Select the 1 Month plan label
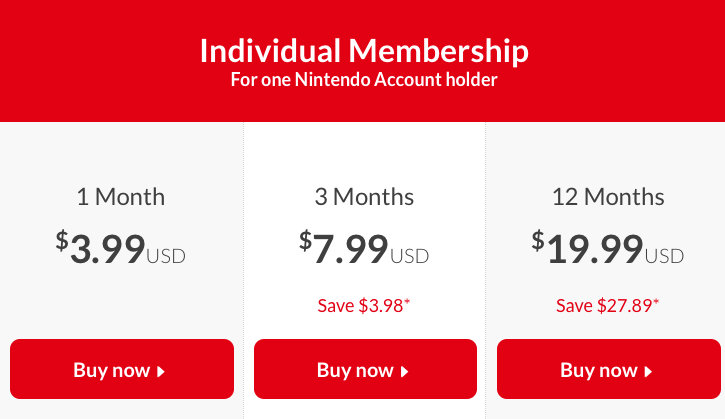Viewport: 725px width, 419px height. tap(121, 197)
